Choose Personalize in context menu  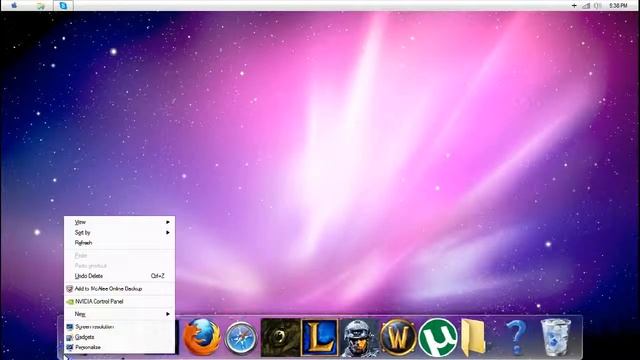tap(120, 347)
